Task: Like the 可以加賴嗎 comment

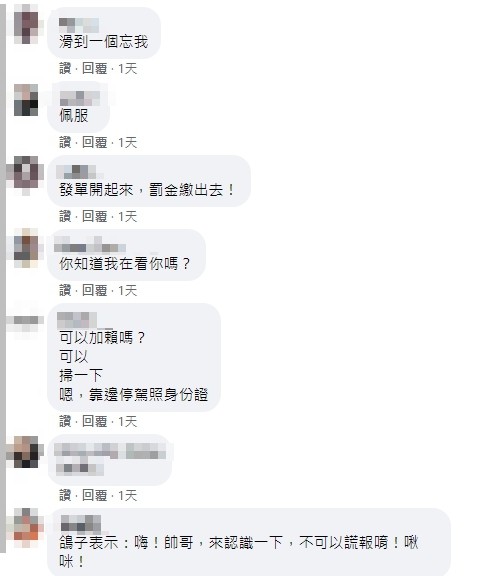Action: (65, 421)
